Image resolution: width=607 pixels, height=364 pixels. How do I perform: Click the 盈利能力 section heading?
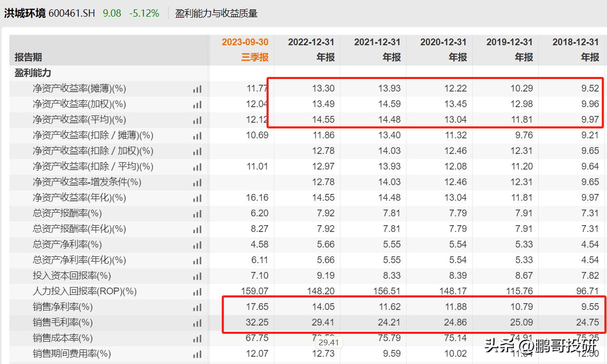(x=33, y=73)
